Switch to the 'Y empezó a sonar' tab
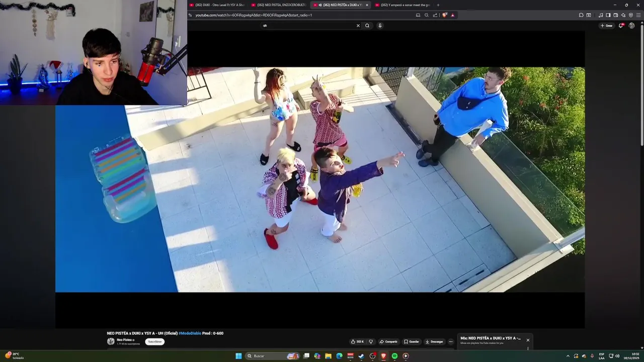644x362 pixels. (x=402, y=5)
